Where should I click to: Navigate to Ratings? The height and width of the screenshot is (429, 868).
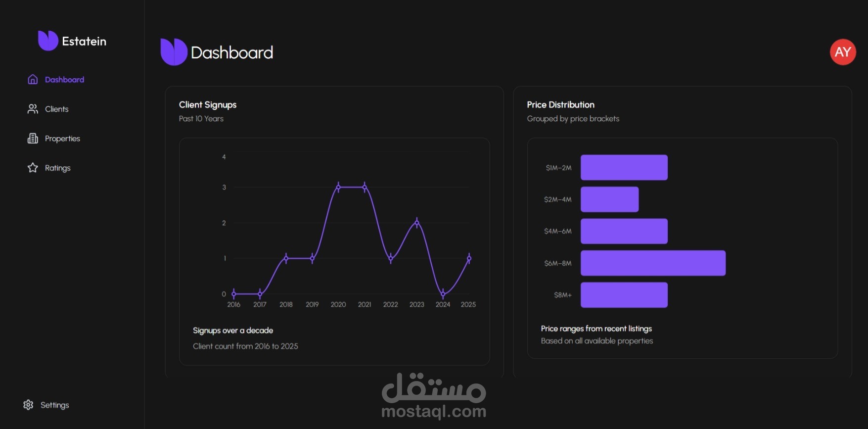point(57,168)
